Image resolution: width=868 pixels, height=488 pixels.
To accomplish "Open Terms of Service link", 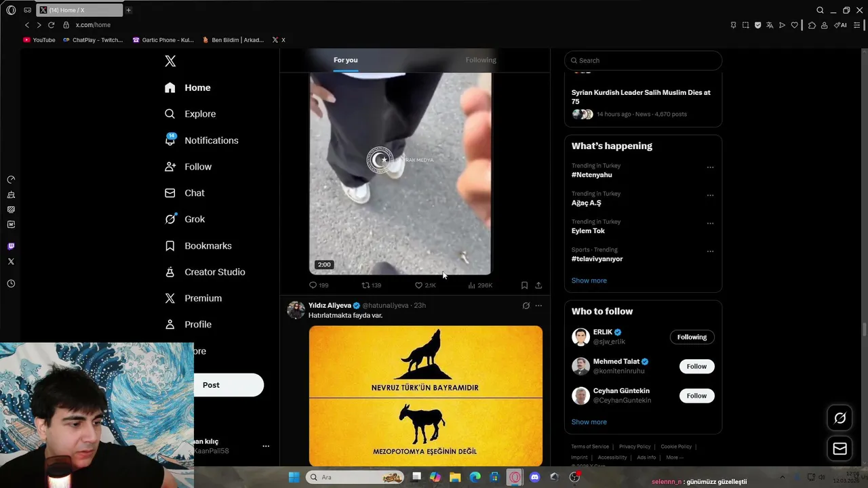I will [x=590, y=447].
